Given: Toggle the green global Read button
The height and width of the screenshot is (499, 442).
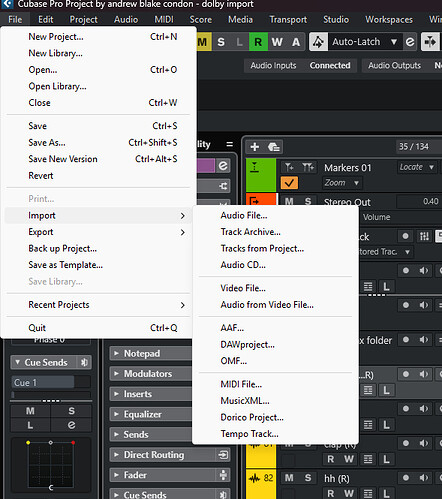Looking at the screenshot, I should pyautogui.click(x=258, y=42).
